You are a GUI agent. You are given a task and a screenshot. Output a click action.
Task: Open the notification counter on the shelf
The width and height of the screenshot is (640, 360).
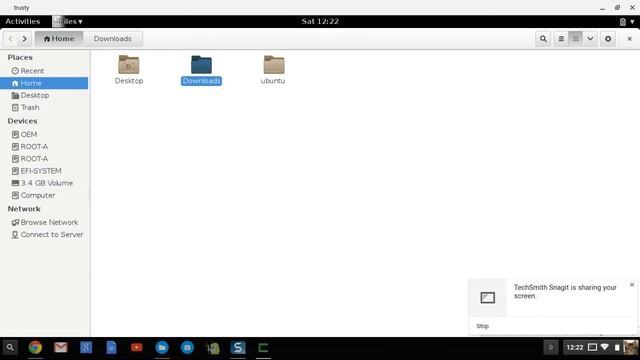click(551, 348)
